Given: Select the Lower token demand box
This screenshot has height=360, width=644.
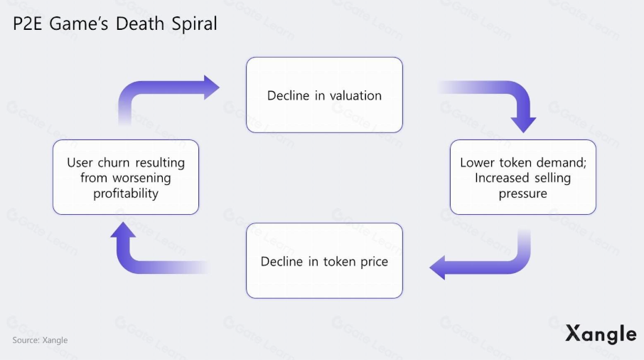Looking at the screenshot, I should [x=522, y=177].
